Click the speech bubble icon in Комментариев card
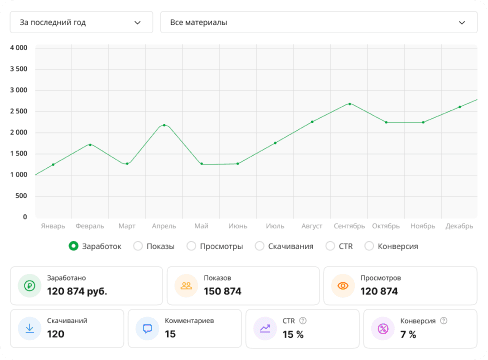Viewport: 488px width, 360px height. pos(147,328)
